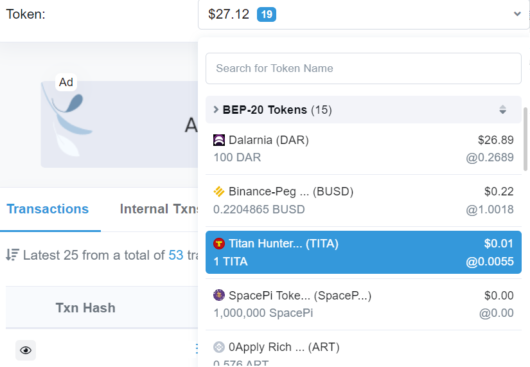Click the SpacePi token purple logo
This screenshot has height=367, width=530.
point(219,295)
